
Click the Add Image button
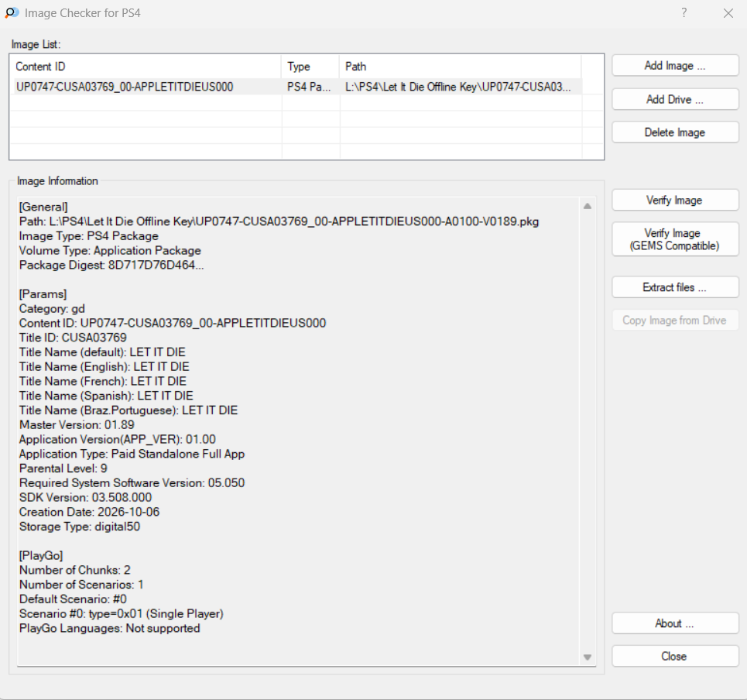coord(675,66)
